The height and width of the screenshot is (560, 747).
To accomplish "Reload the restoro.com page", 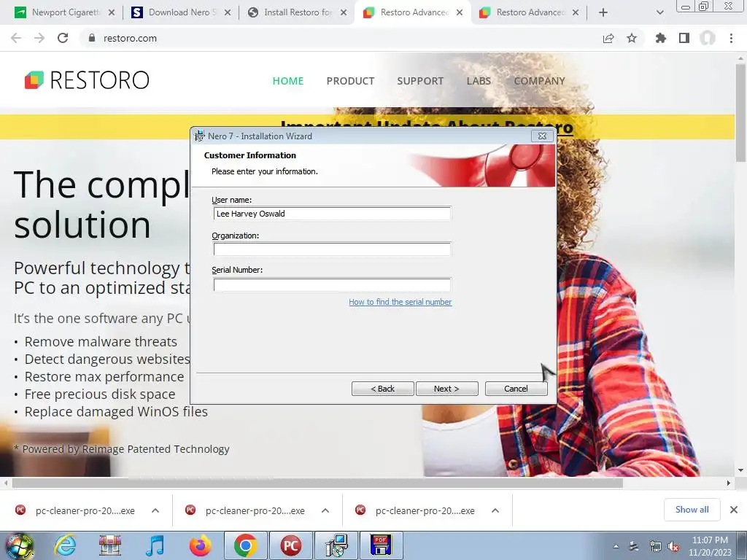I will coord(63,38).
